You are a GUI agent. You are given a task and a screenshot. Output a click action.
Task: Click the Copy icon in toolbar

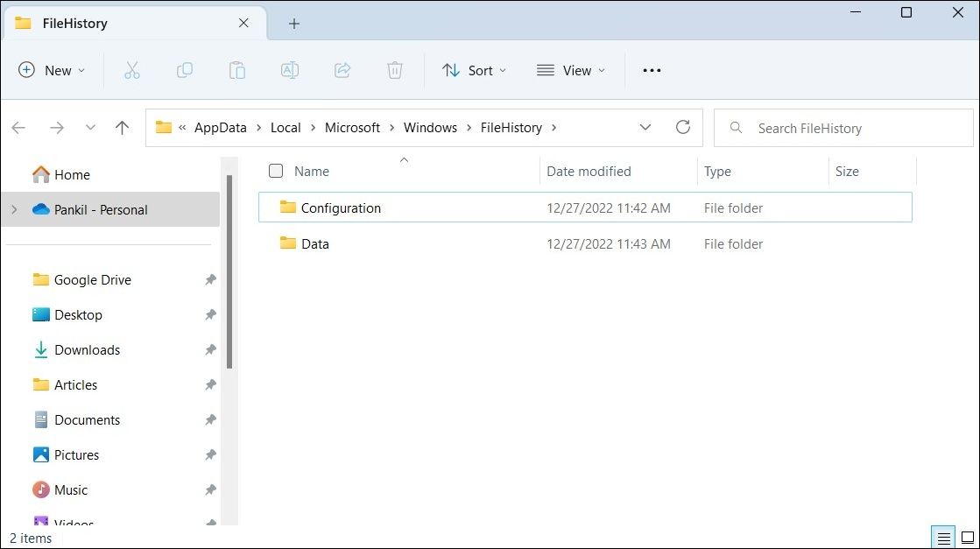point(185,71)
